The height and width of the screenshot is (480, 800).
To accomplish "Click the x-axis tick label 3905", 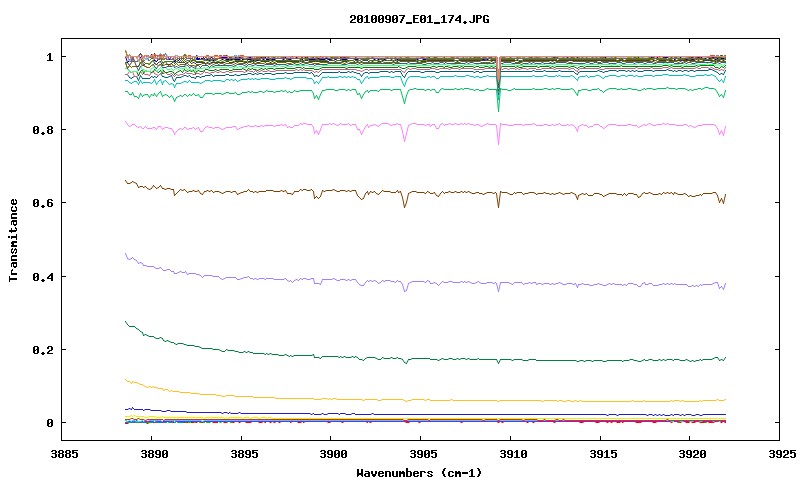I will pyautogui.click(x=423, y=454).
